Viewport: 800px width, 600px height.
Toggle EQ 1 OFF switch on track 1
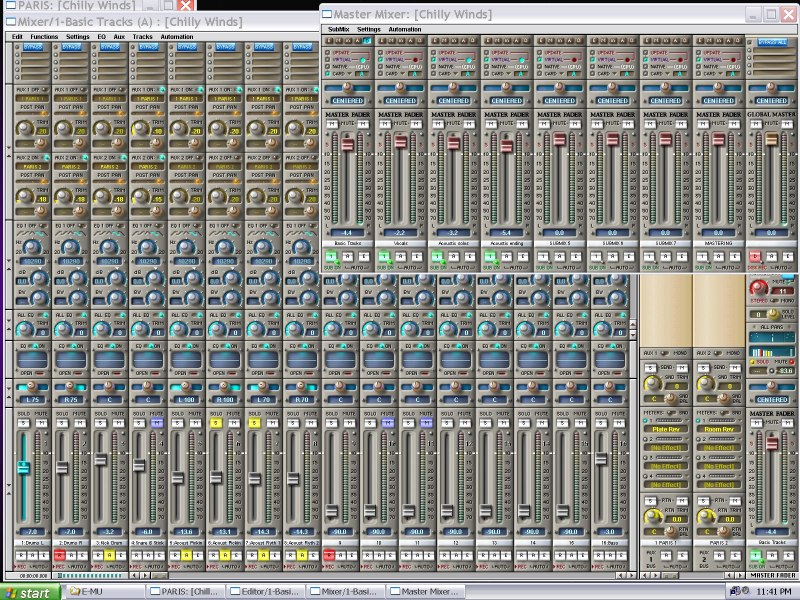click(x=42, y=226)
